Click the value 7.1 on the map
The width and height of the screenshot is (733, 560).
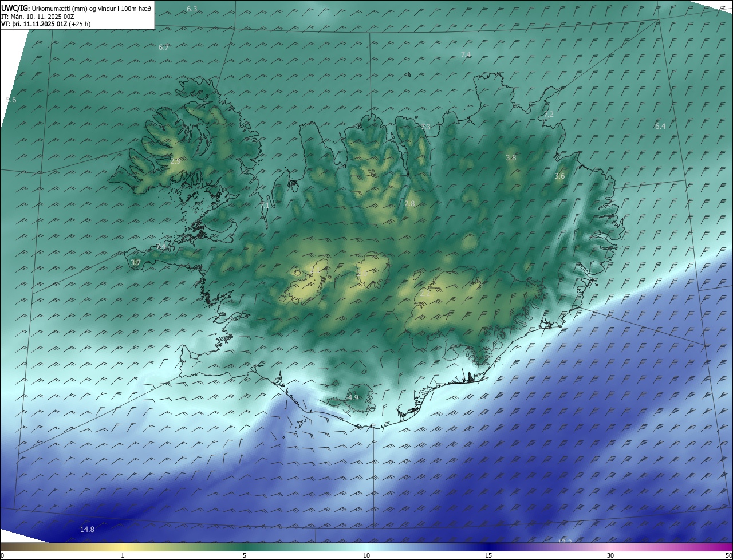264,204
